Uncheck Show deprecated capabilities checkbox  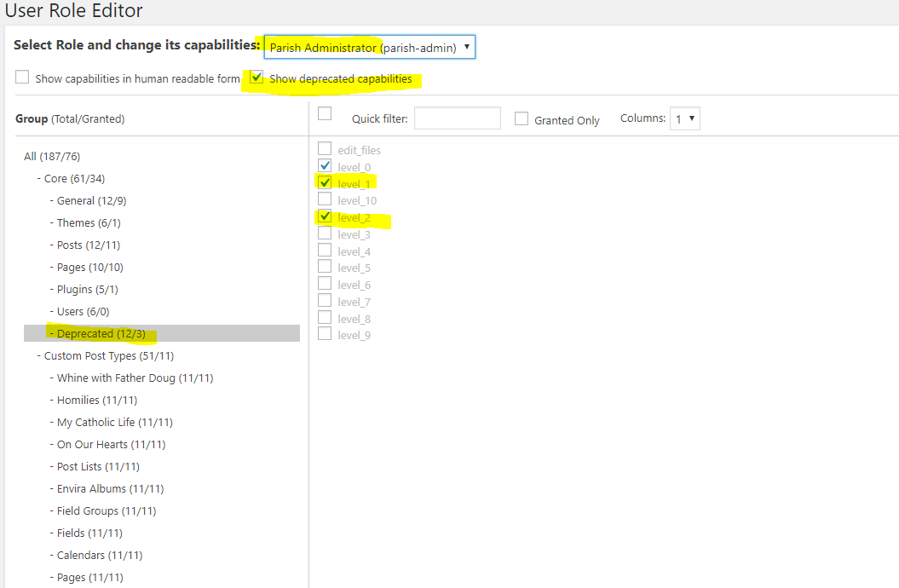(x=256, y=78)
